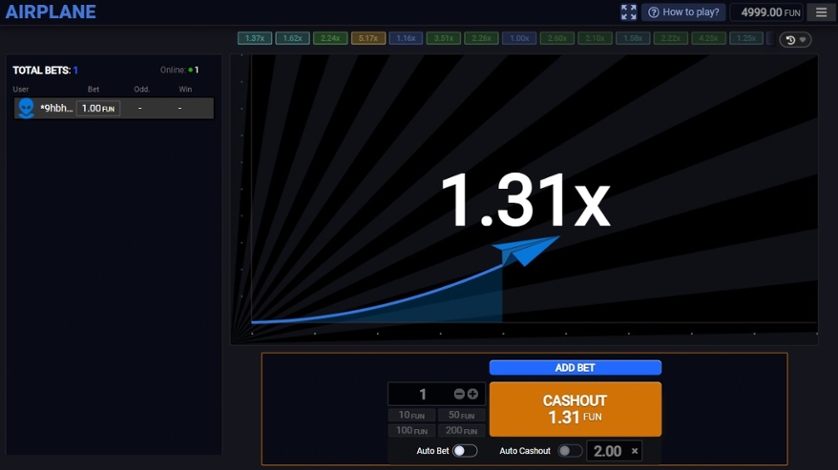Click the AIRPLANE logo
This screenshot has width=838, height=470.
click(x=51, y=13)
